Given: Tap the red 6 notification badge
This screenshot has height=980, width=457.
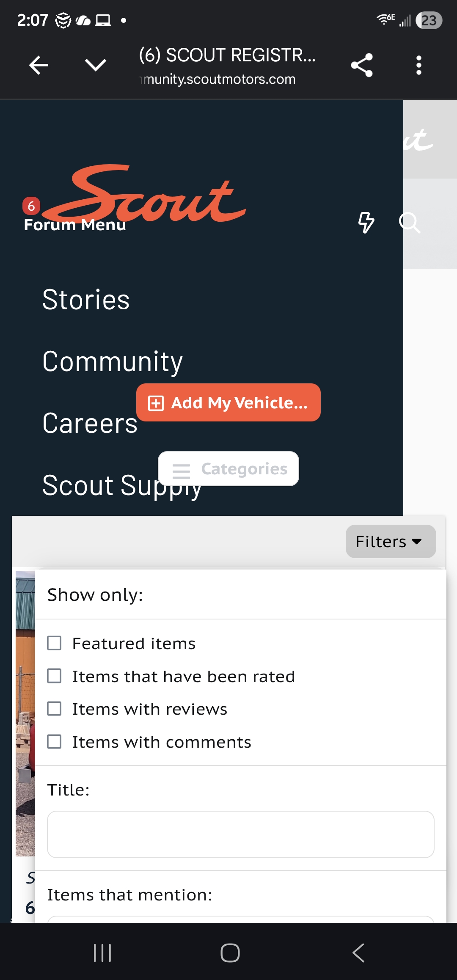Looking at the screenshot, I should click(31, 206).
